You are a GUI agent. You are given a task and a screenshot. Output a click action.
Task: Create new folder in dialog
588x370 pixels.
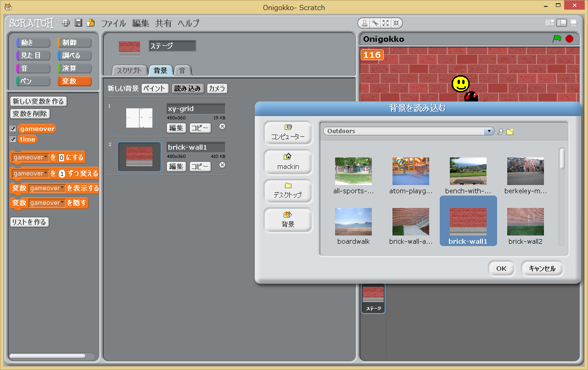[510, 131]
